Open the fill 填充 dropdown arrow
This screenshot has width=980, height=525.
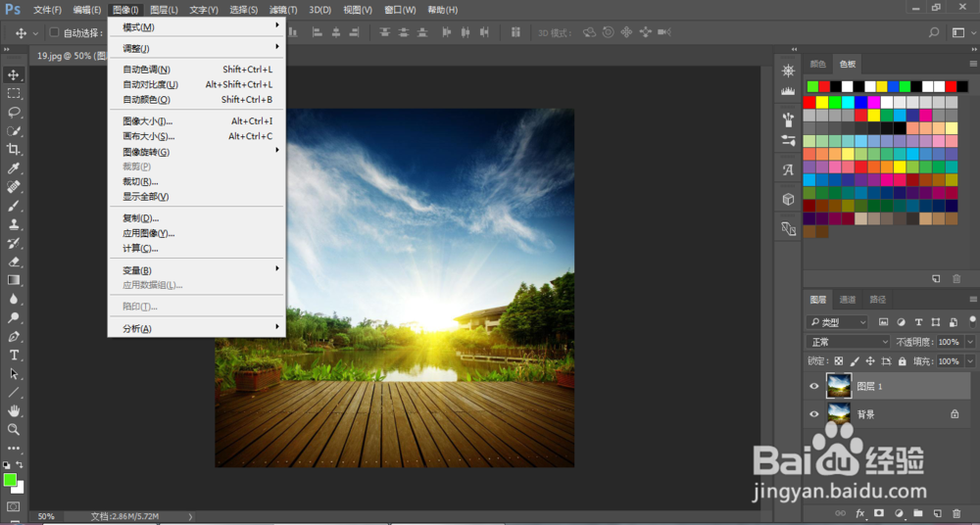pos(970,361)
